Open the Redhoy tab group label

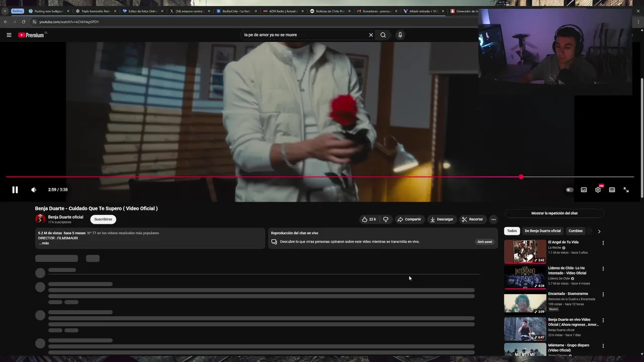[18, 11]
